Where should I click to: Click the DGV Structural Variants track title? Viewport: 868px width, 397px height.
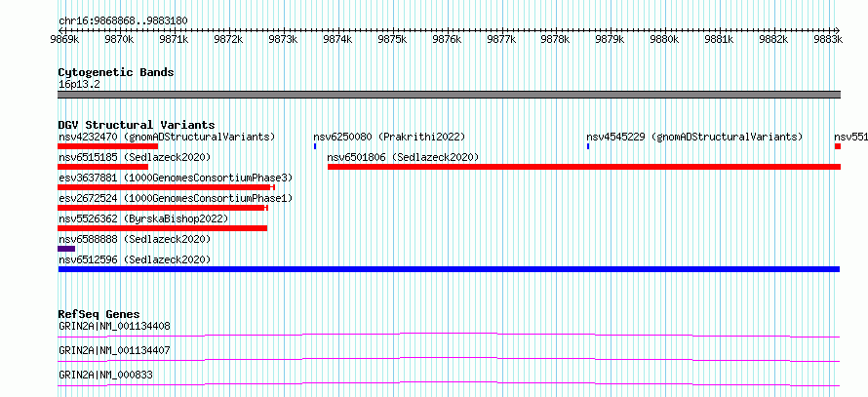point(137,125)
